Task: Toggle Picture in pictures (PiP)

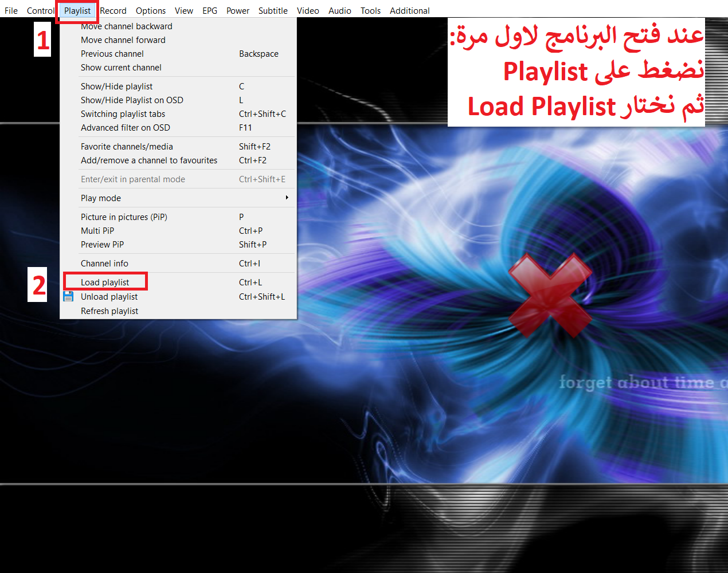Action: click(124, 217)
